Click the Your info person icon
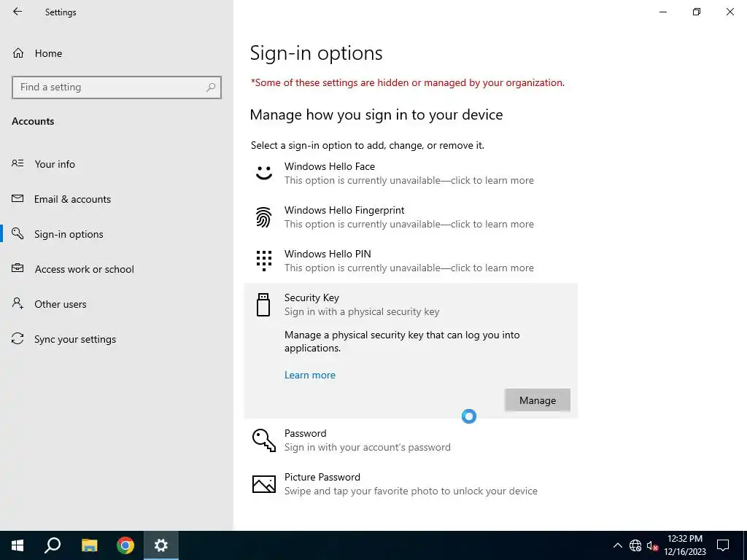 (18, 163)
